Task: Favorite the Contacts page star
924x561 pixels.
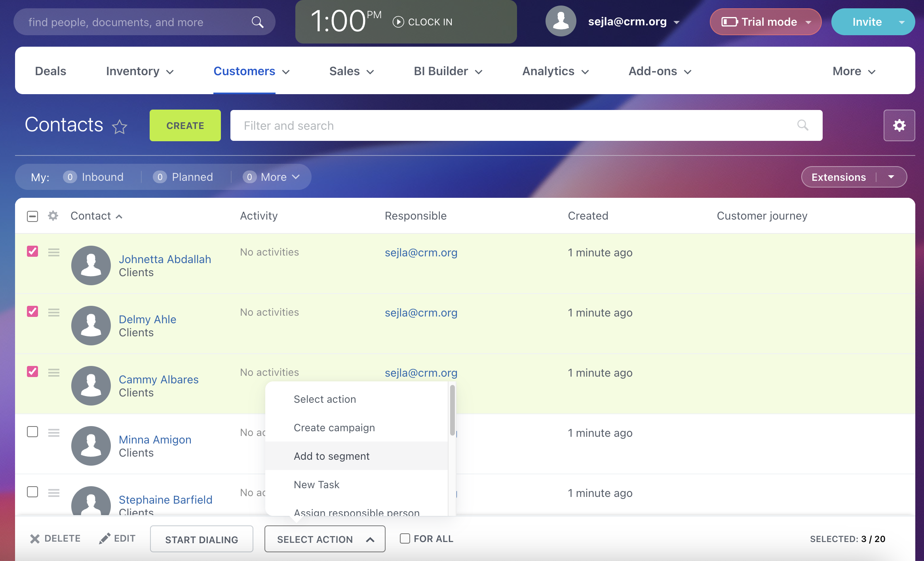Action: tap(119, 127)
